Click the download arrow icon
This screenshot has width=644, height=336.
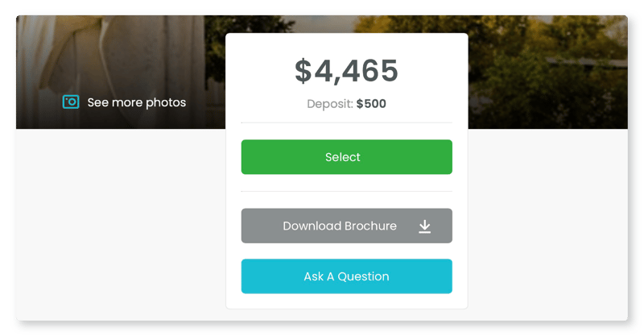425,226
